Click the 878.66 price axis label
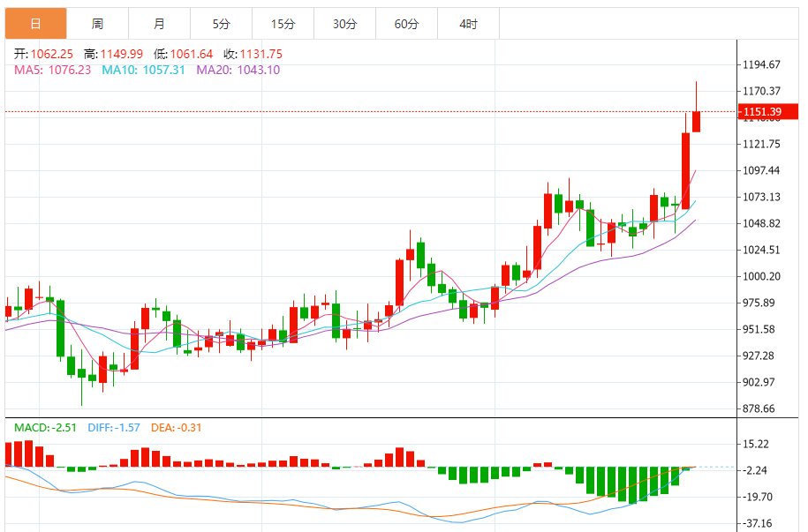Image resolution: width=808 pixels, height=532 pixels. 759,408
